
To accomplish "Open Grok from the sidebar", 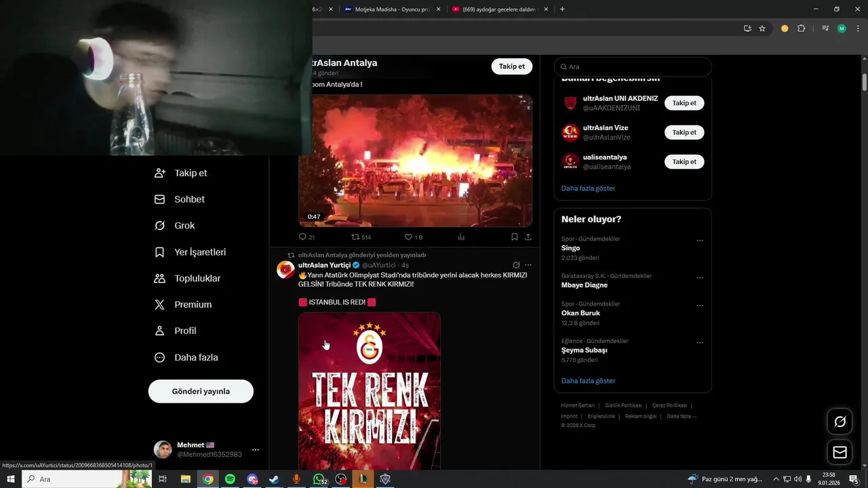I will pos(175,226).
